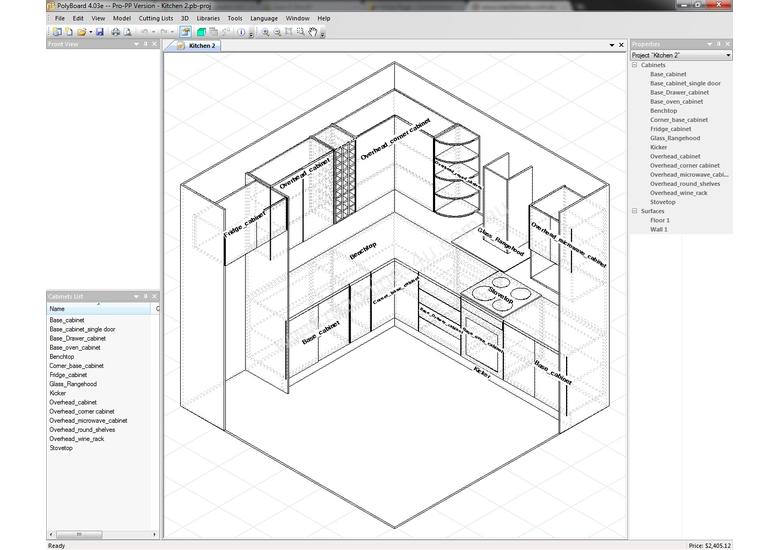This screenshot has width=780, height=550.
Task: Select Overhead_wine_rack in Properties tree
Action: point(679,193)
